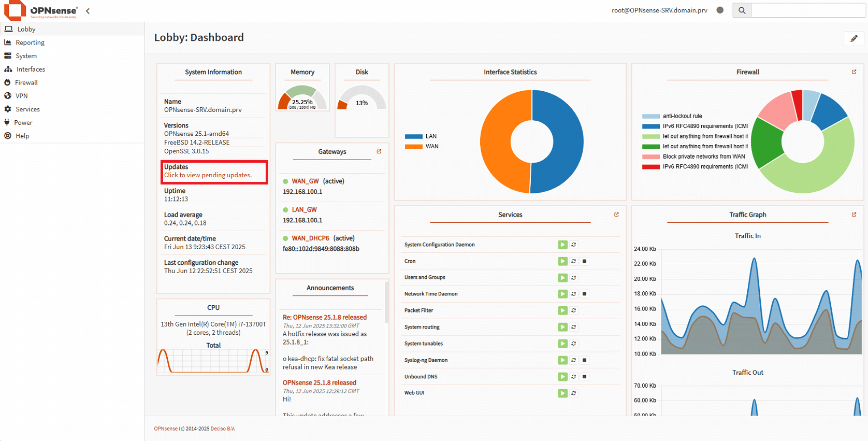Open the Power menu
The image size is (868, 441).
click(72, 123)
